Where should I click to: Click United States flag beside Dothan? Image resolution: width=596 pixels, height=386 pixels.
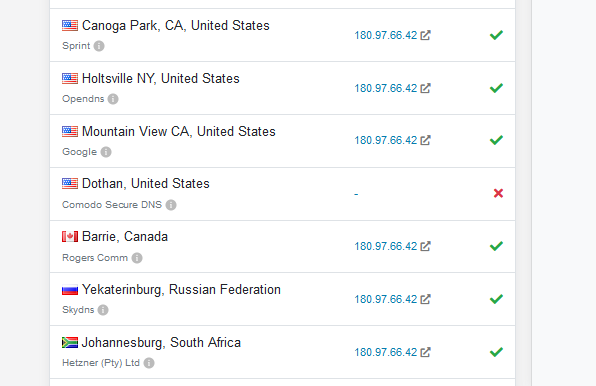(70, 184)
